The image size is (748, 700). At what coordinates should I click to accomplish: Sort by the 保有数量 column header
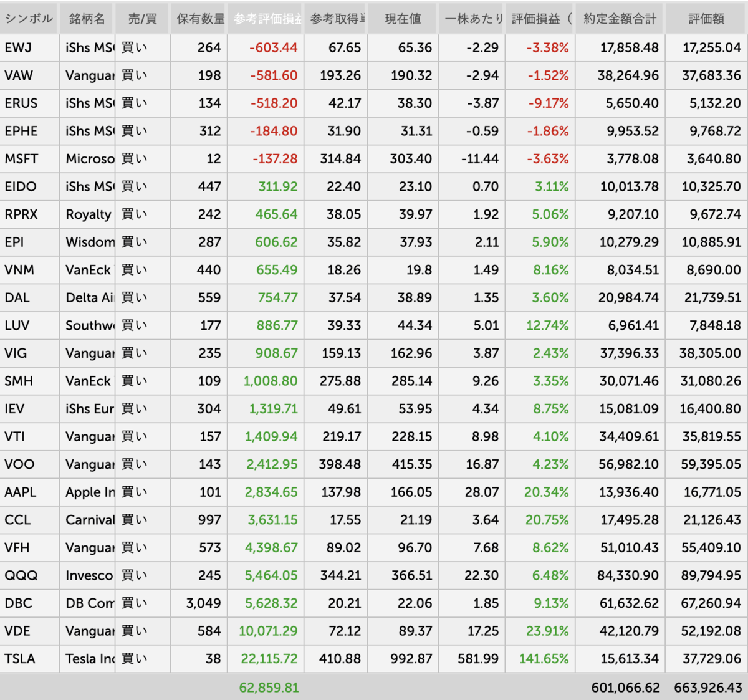199,19
